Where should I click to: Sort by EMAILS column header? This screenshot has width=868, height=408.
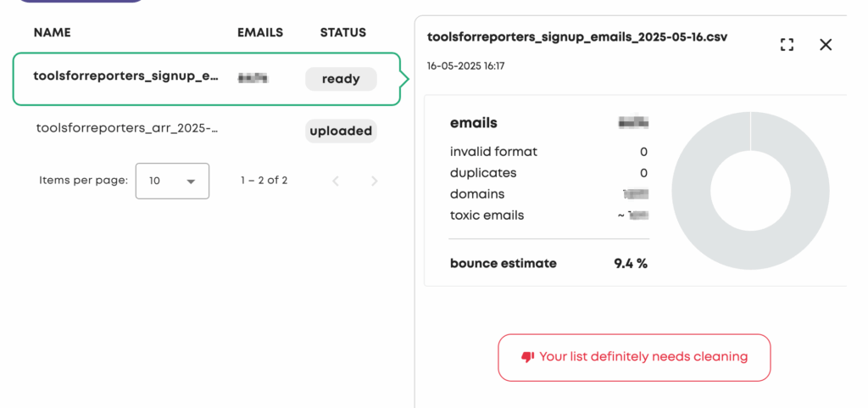260,33
